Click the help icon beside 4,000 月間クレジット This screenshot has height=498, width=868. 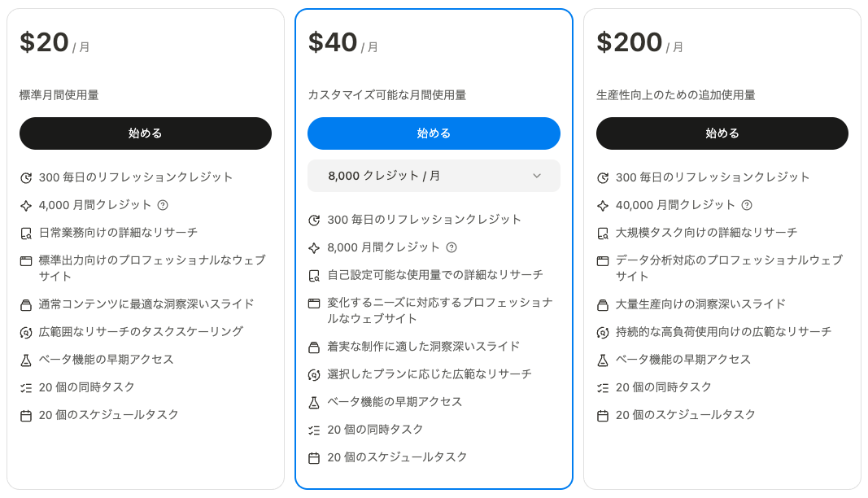(163, 205)
